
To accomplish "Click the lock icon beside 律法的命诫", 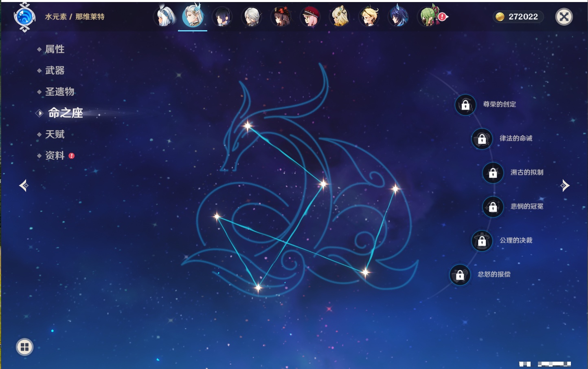I will pos(482,139).
